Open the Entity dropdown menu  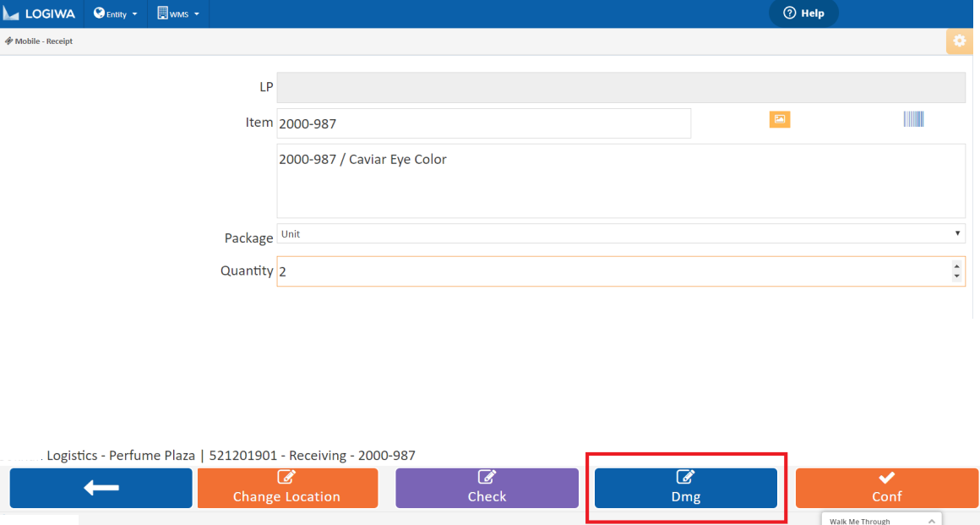pos(115,14)
